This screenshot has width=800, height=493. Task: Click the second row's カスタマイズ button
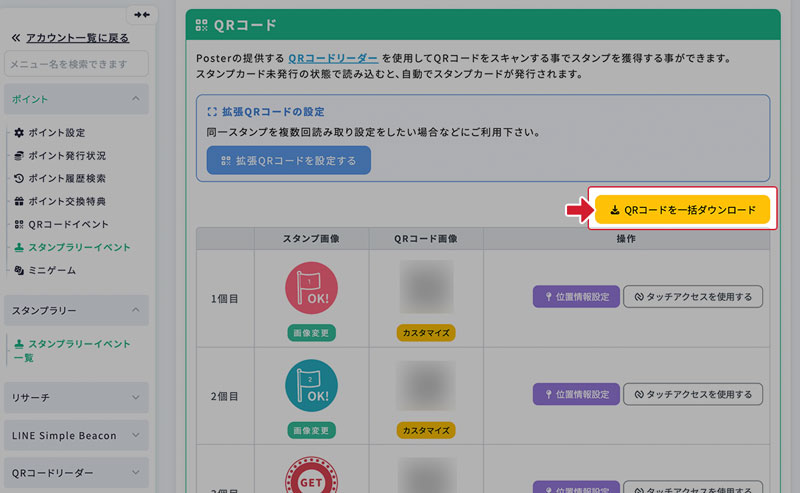(x=426, y=429)
